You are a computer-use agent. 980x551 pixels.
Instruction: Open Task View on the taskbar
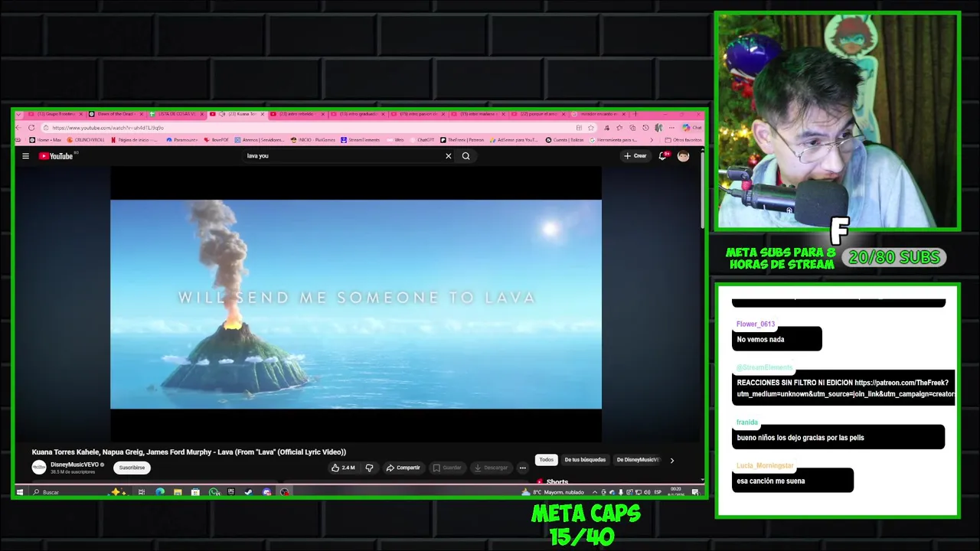pos(142,492)
